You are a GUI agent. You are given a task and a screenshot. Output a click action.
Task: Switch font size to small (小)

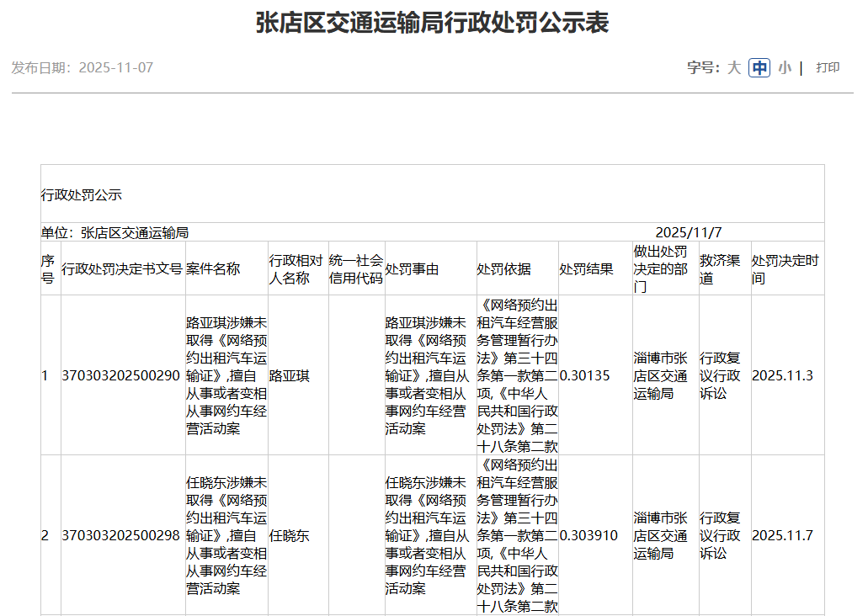[x=784, y=68]
